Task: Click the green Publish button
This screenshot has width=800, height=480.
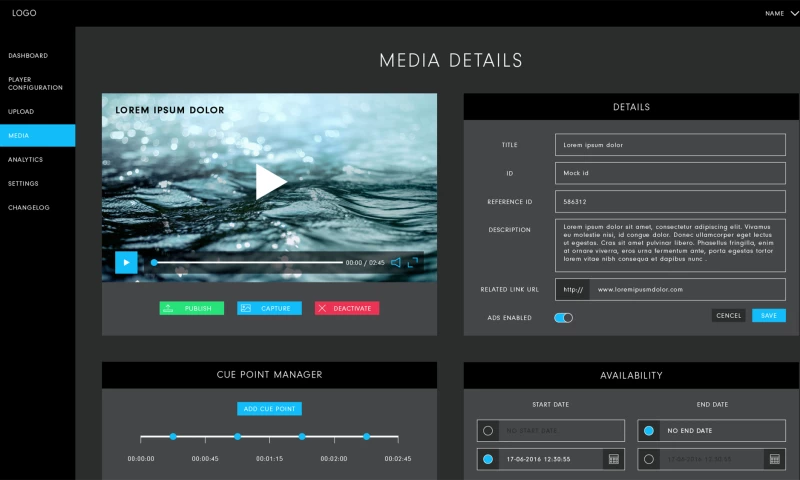Action: tap(191, 308)
